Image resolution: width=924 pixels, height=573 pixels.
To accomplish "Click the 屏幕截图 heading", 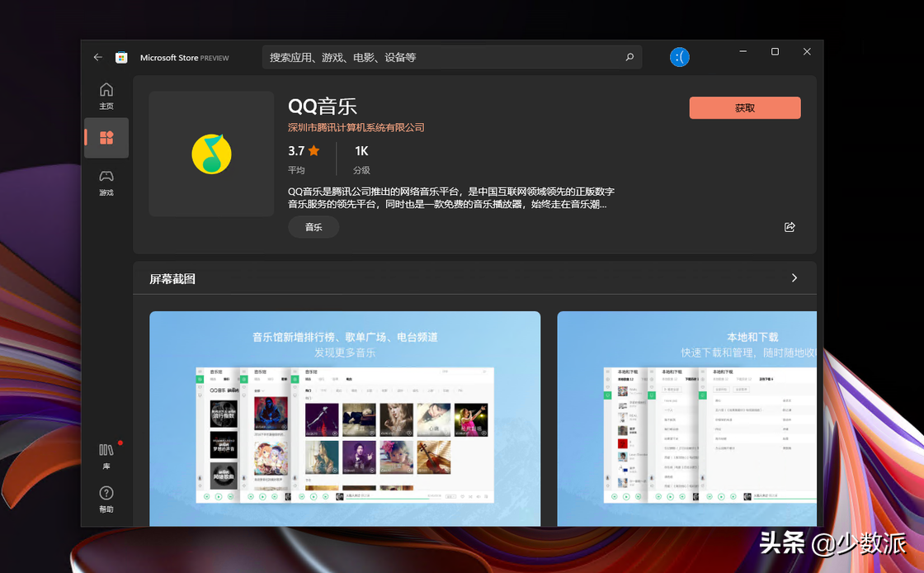I will pyautogui.click(x=172, y=279).
